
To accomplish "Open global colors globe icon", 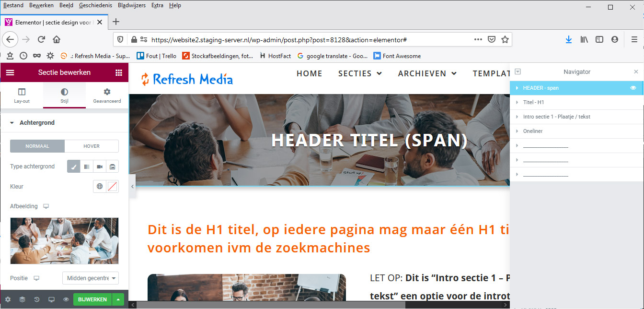I will pos(100,187).
